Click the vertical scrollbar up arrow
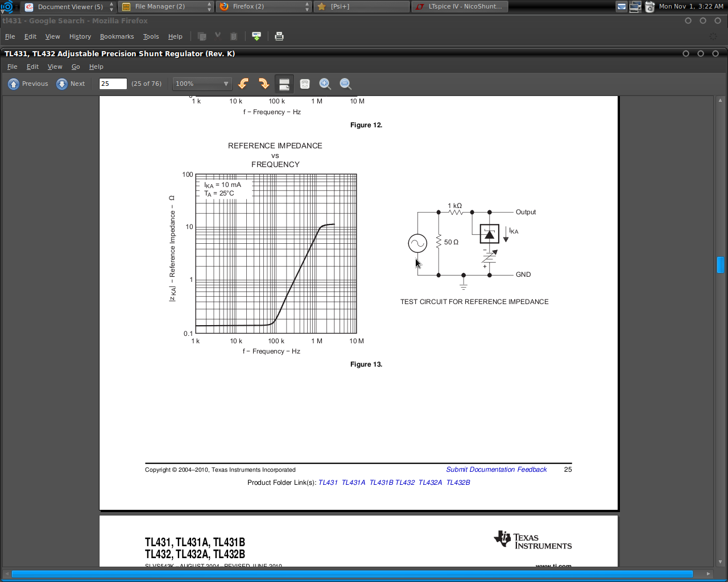Screen dimensions: 728x582 (720, 100)
